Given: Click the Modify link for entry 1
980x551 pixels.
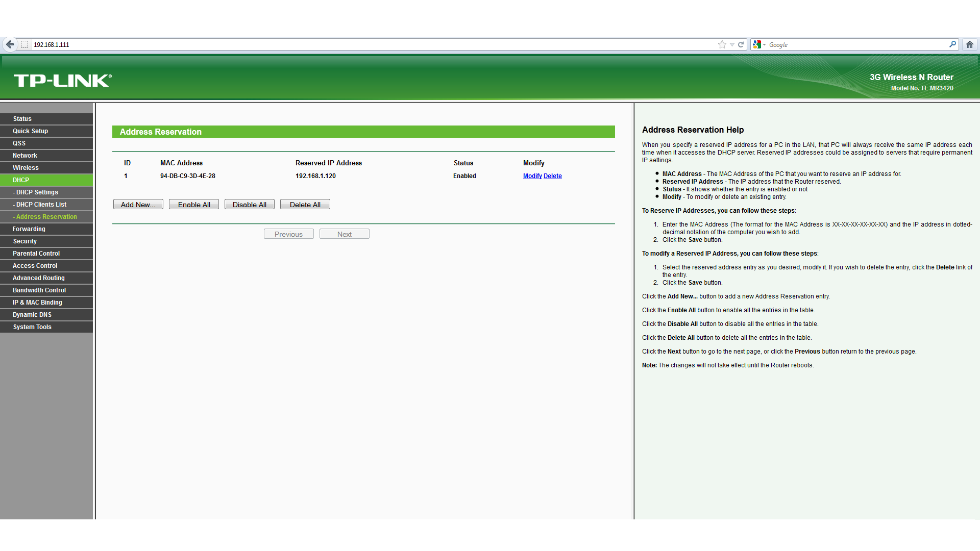Looking at the screenshot, I should click(532, 176).
